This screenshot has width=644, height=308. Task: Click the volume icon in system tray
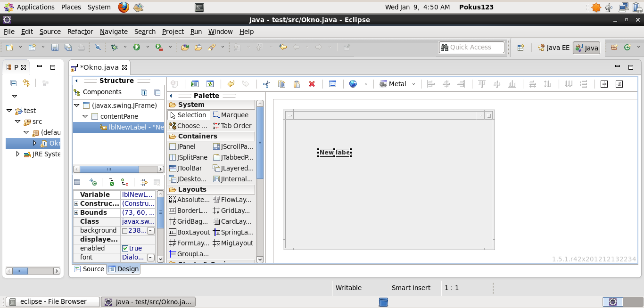tap(609, 7)
